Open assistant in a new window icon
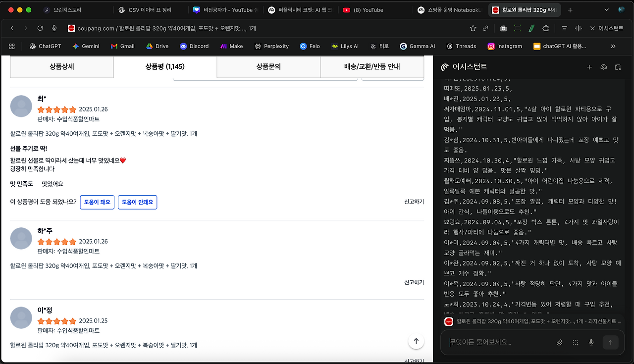 (617, 67)
